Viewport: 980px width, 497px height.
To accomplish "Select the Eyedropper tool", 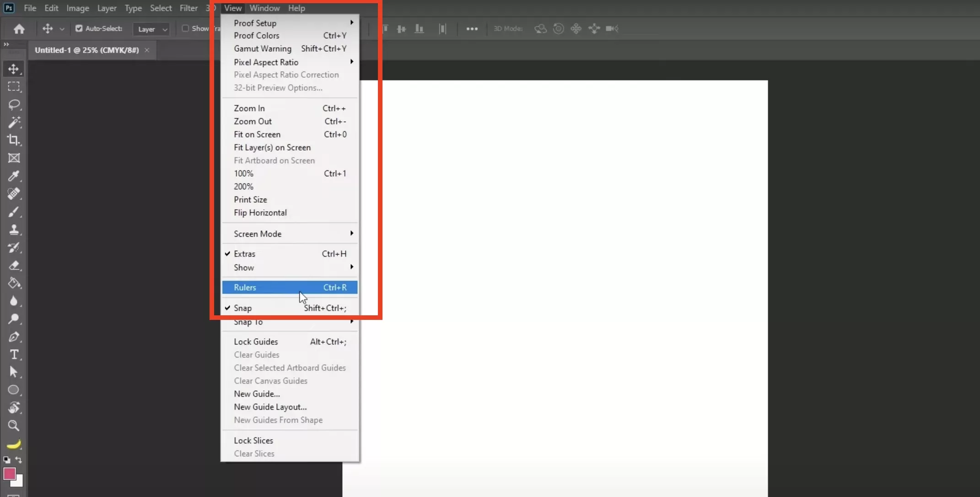I will [x=14, y=176].
